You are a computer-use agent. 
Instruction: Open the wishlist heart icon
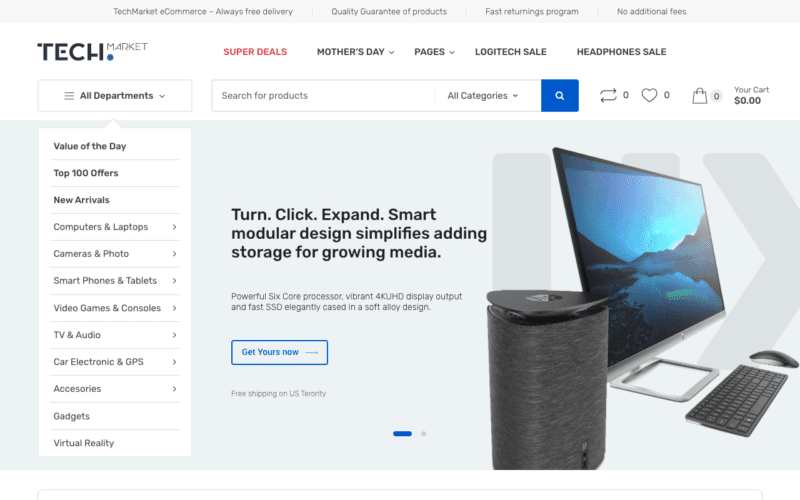click(649, 95)
